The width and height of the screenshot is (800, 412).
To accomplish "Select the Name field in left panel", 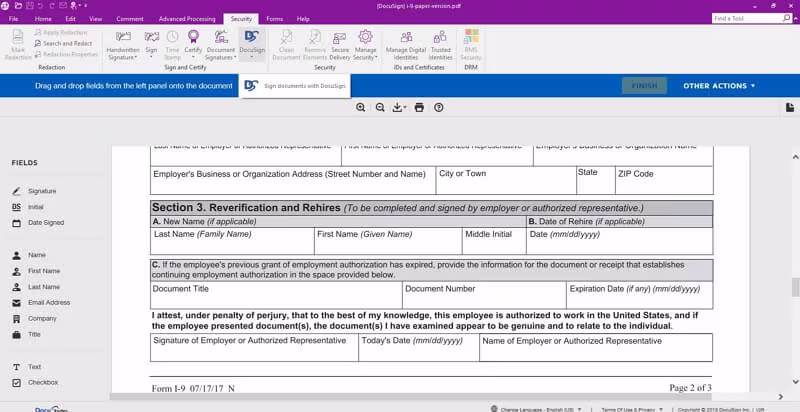I will click(29, 255).
